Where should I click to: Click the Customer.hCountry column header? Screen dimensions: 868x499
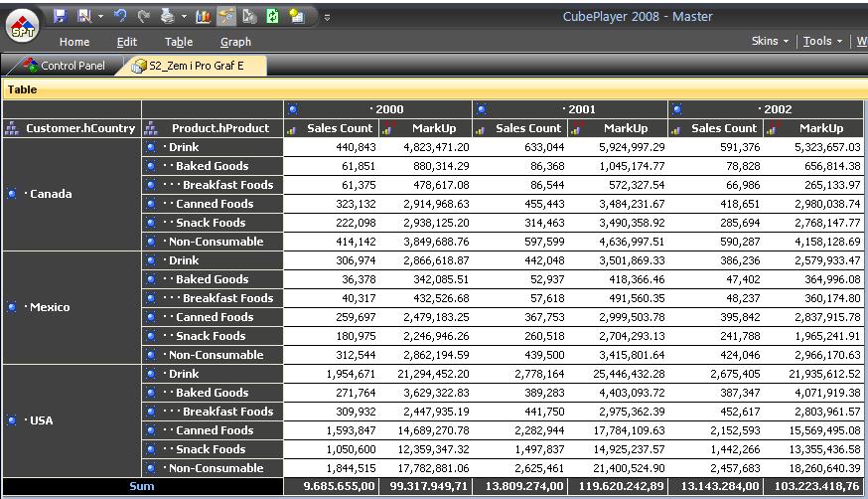(72, 128)
